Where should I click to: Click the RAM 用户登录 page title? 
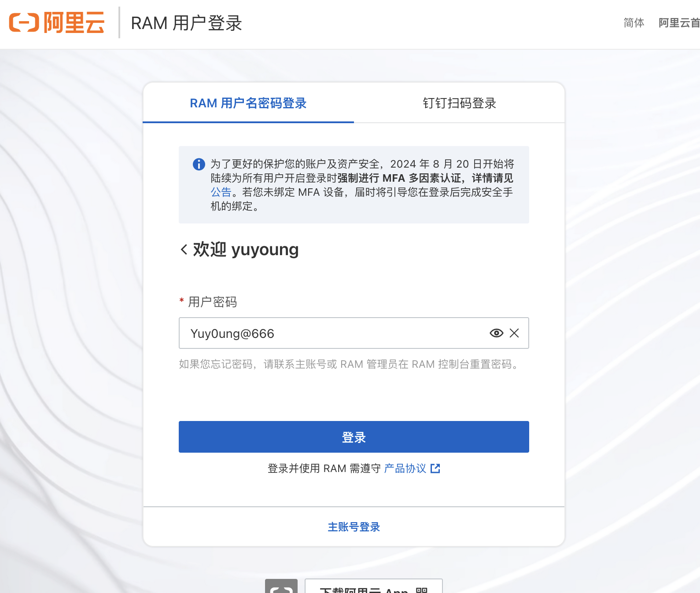tap(187, 23)
